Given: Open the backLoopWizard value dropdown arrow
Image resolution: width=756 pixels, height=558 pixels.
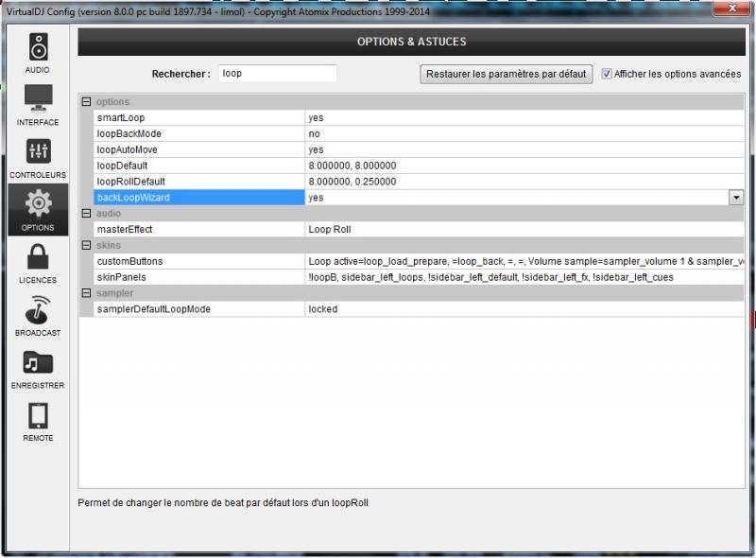Looking at the screenshot, I should click(x=736, y=198).
